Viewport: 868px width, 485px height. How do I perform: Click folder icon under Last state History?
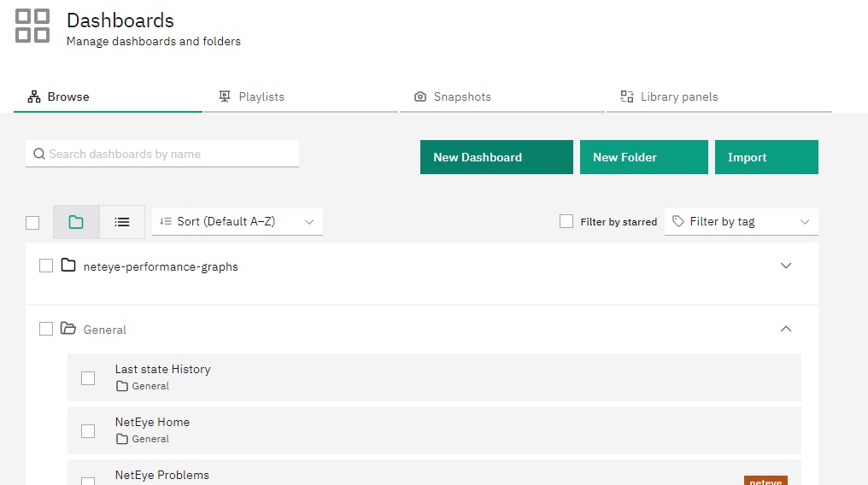[122, 386]
